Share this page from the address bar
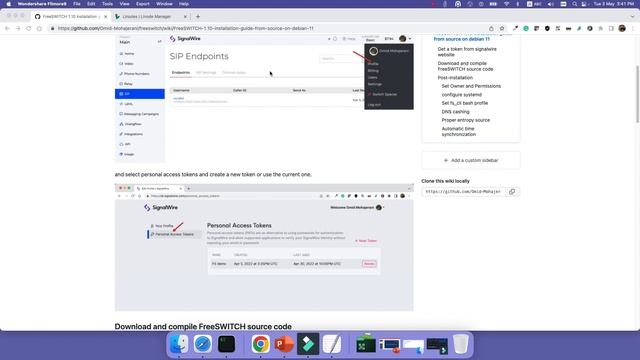The image size is (640, 360). coord(491,29)
